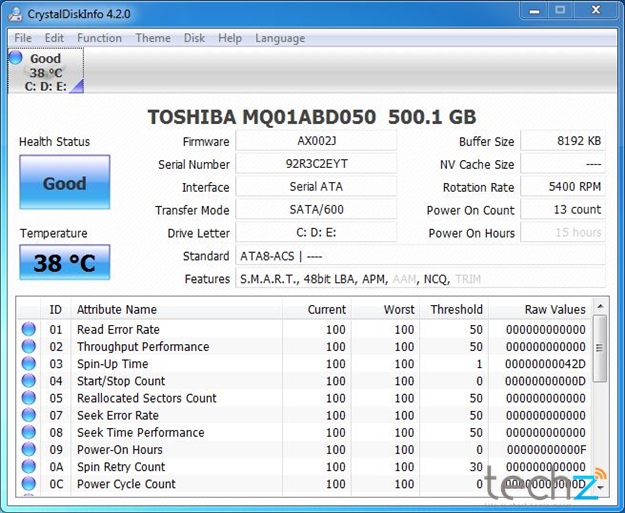
Task: Click the Power On Count value 13 count
Action: point(563,210)
